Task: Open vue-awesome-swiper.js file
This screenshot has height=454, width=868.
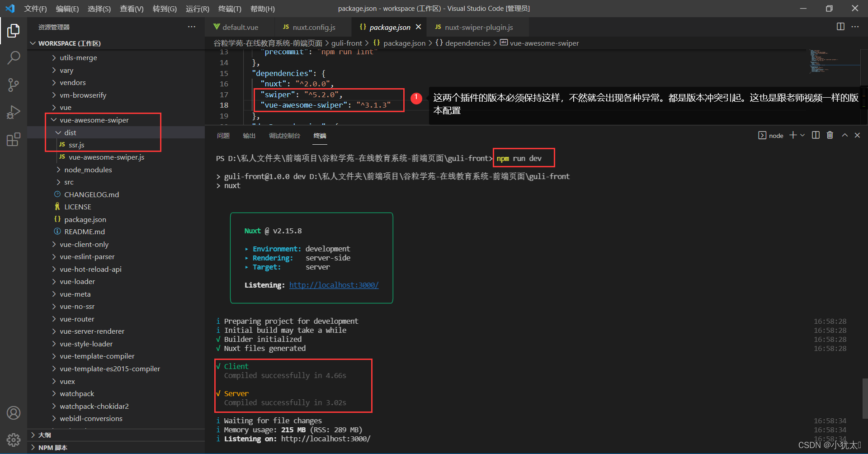Action: [116, 157]
